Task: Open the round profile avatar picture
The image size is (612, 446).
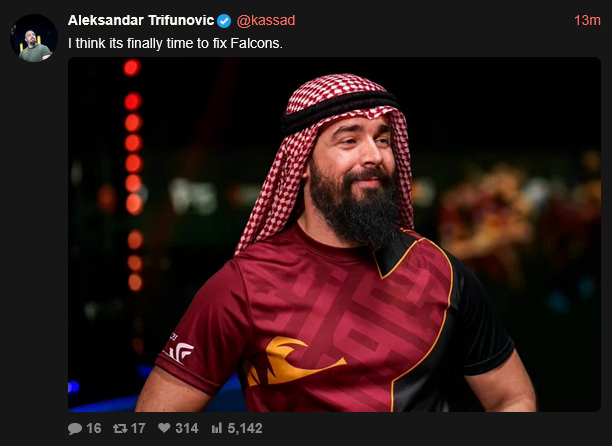Action: 34,38
